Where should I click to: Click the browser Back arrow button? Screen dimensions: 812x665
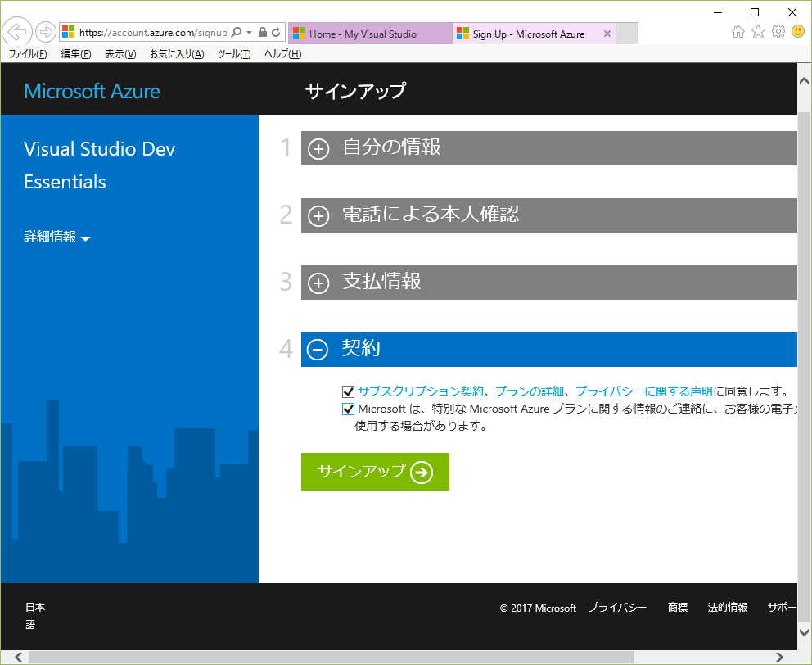[16, 32]
